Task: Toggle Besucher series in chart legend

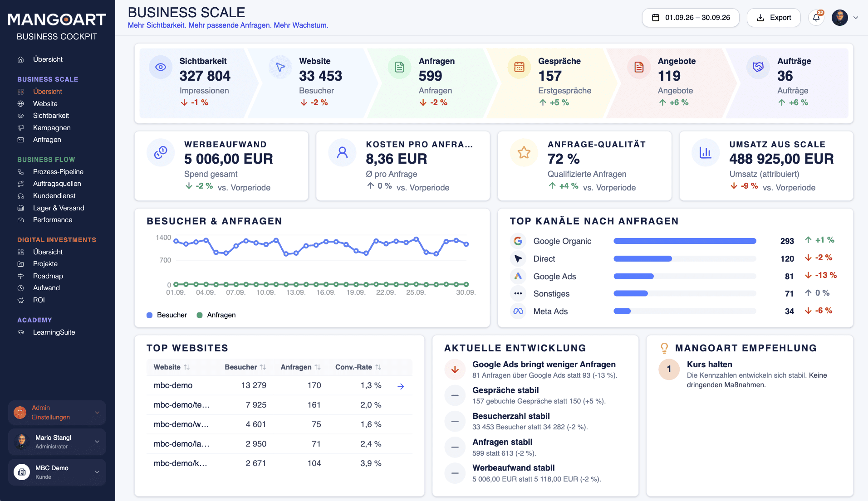Action: (167, 315)
